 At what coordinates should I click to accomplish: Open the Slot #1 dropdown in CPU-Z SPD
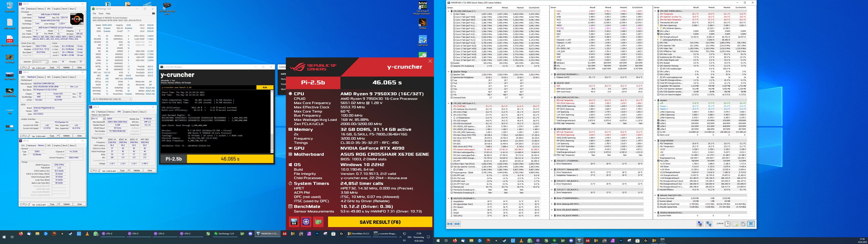click(98, 119)
